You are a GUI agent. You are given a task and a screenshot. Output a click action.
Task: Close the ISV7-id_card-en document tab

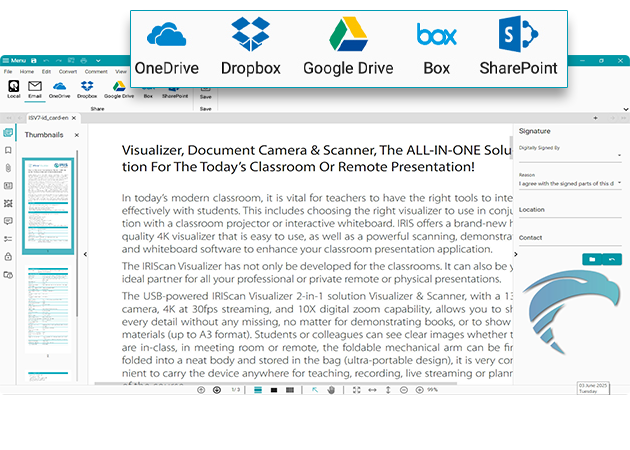(x=74, y=118)
